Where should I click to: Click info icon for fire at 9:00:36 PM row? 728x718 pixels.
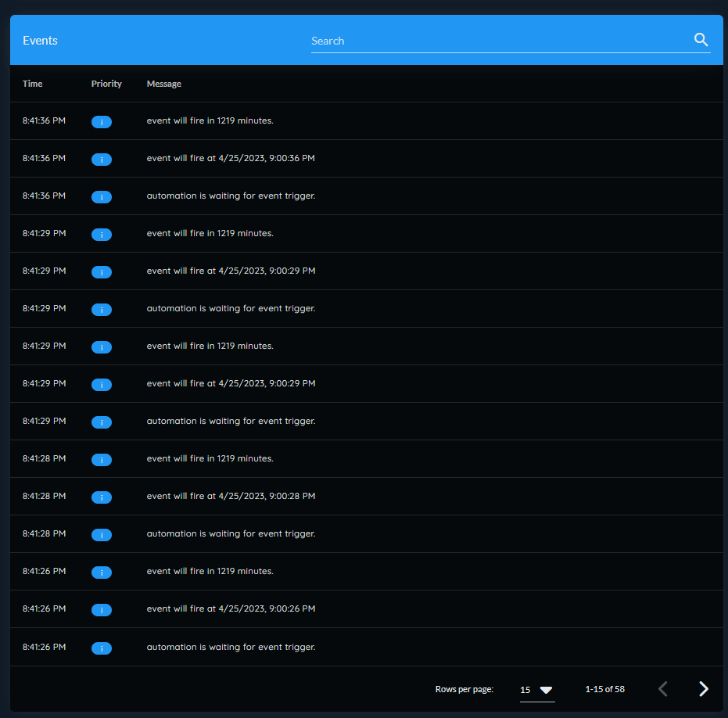tap(102, 160)
